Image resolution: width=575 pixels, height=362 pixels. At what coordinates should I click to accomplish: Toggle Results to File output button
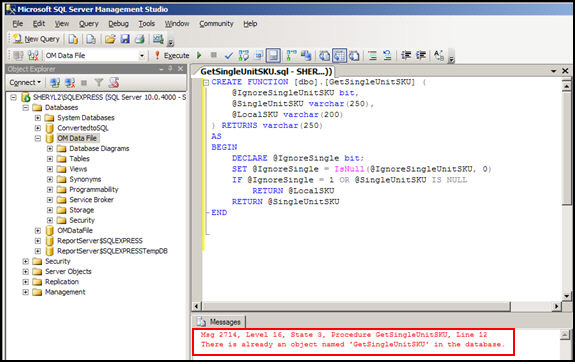(x=354, y=55)
